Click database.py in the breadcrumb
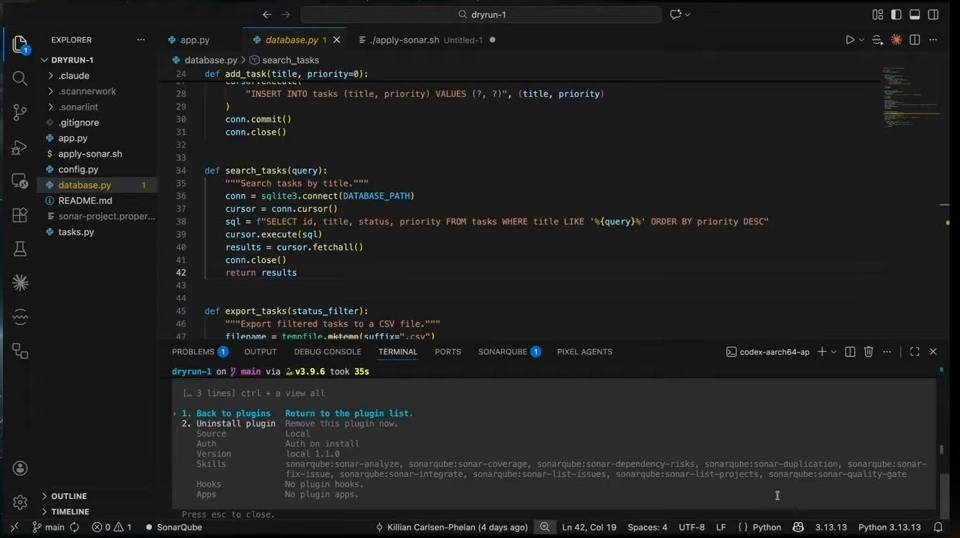The width and height of the screenshot is (960, 538). tap(210, 60)
